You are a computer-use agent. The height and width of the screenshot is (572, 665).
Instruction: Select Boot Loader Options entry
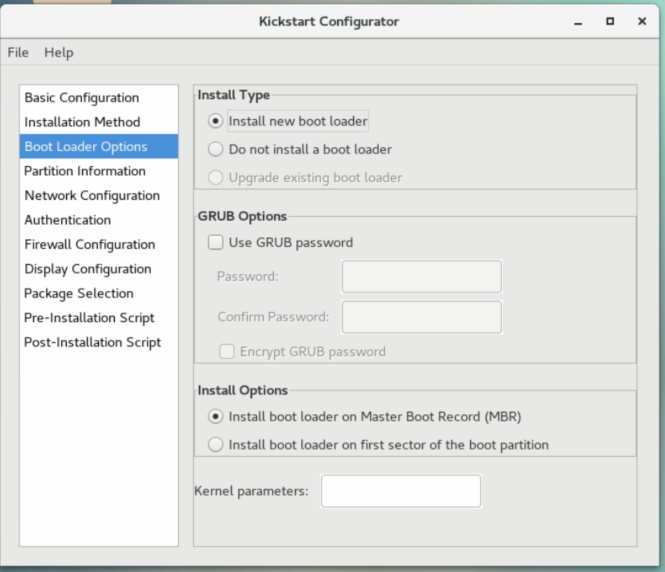[x=98, y=147]
